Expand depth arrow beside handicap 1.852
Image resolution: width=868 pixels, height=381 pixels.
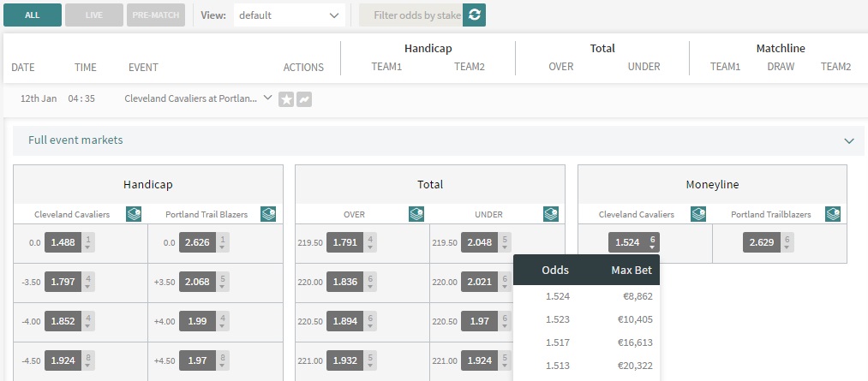coord(88,321)
